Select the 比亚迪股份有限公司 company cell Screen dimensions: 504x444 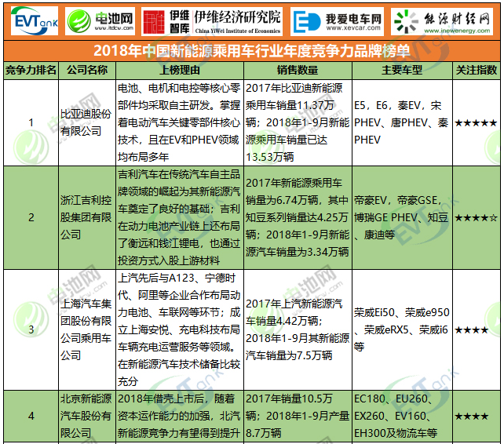(86, 123)
